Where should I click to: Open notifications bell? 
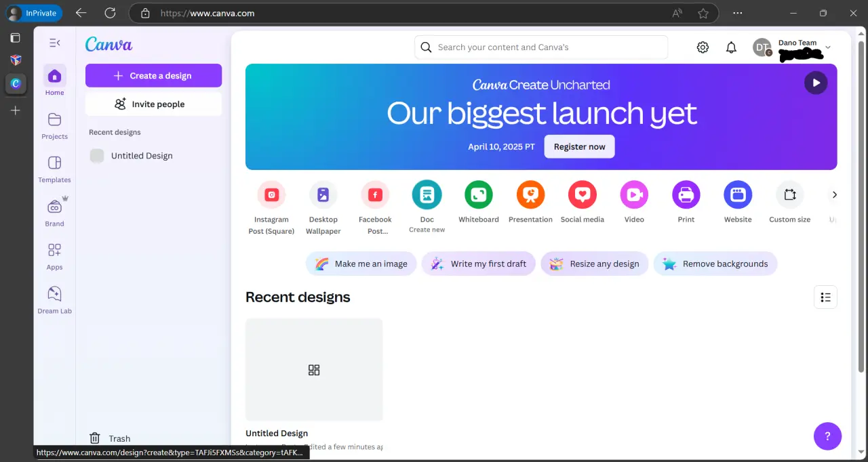tap(731, 47)
